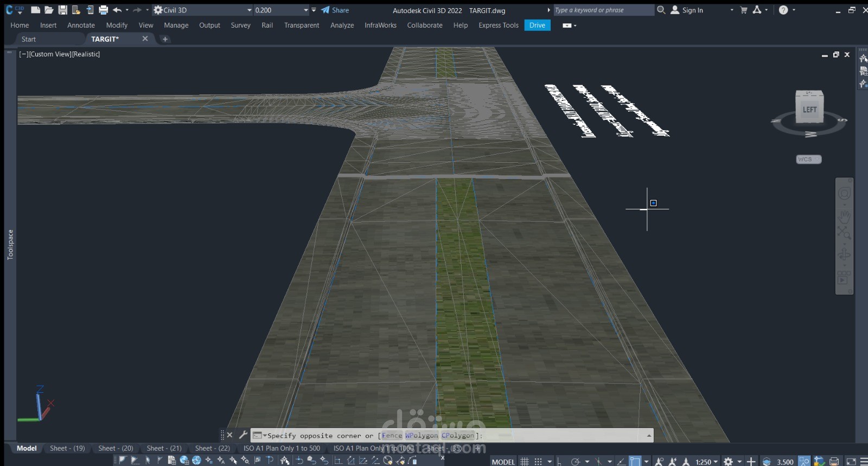The image size is (868, 466).
Task: Open the [Realistic] visual style menu
Action: 86,54
